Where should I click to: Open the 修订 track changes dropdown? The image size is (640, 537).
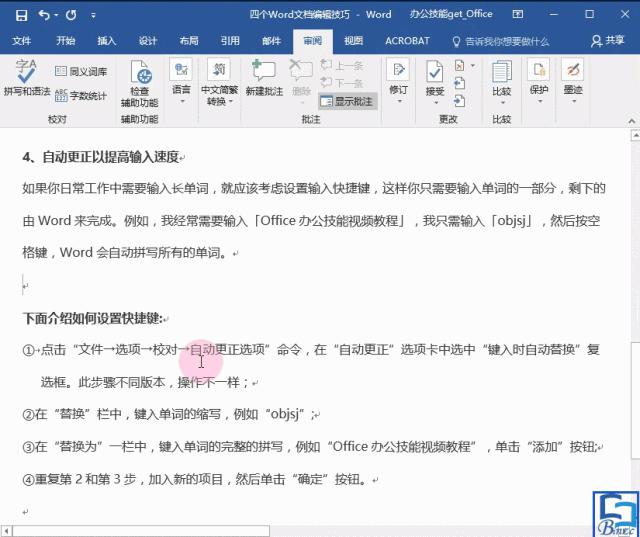(398, 82)
